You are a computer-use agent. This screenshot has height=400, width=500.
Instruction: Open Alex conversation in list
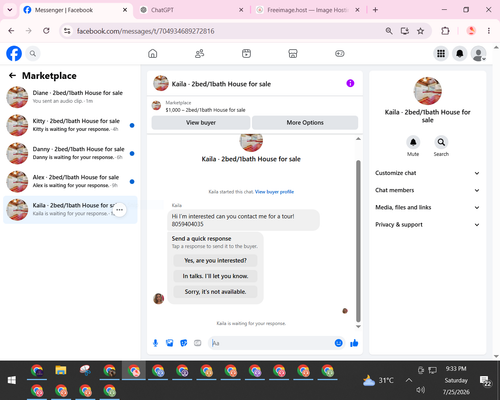click(70, 181)
